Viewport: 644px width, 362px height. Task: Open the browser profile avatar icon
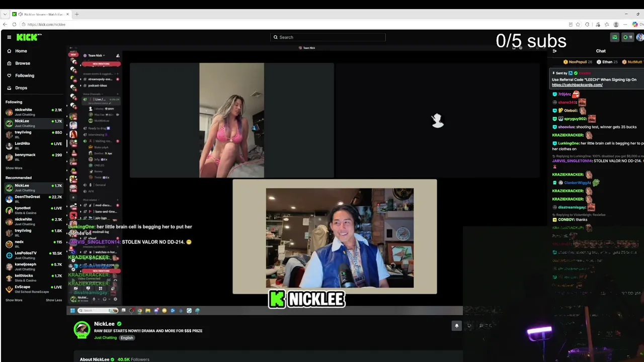point(616,25)
